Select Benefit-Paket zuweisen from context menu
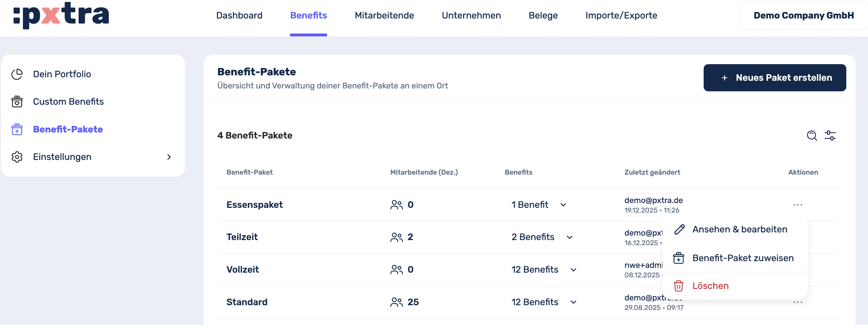The image size is (868, 325). [743, 258]
